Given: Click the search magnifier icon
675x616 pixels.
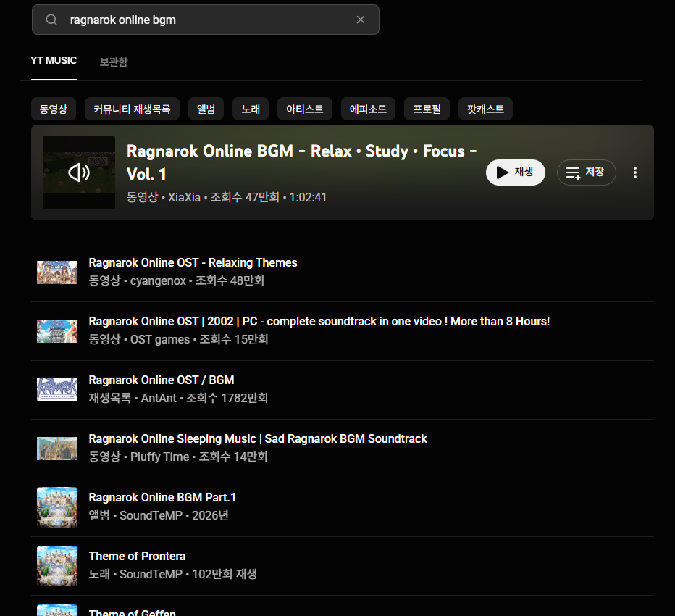Looking at the screenshot, I should 51,20.
